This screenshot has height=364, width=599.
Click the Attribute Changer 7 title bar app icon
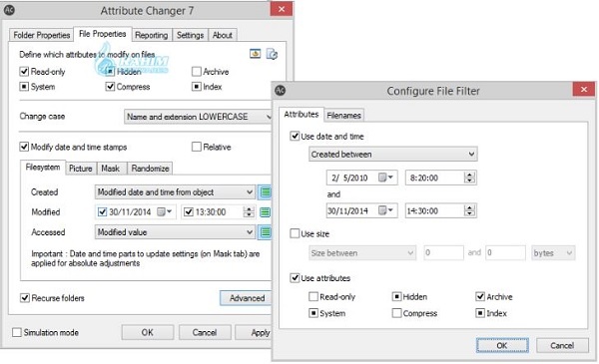click(9, 10)
